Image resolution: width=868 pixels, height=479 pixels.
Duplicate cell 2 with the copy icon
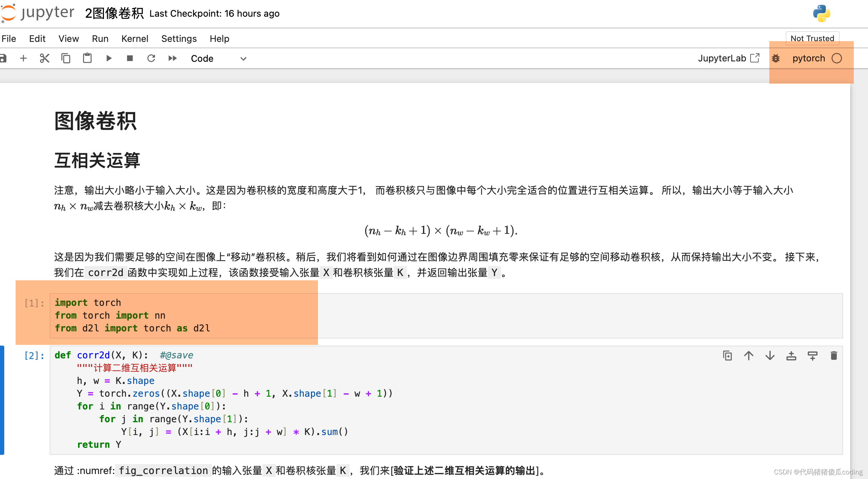tap(727, 356)
